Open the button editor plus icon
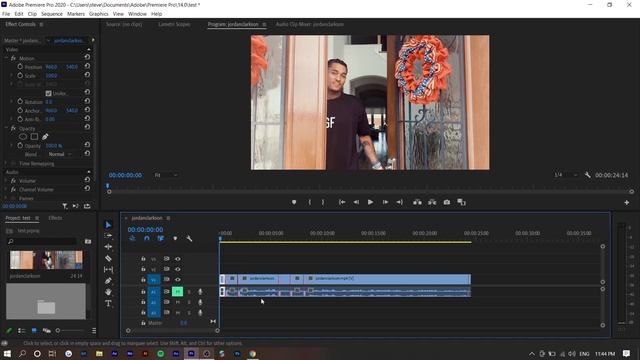The width and height of the screenshot is (640, 360). [627, 202]
